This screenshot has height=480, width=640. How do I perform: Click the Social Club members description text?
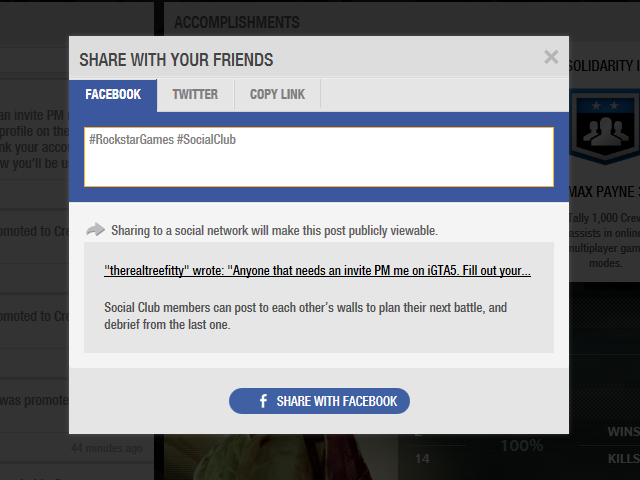coord(305,316)
